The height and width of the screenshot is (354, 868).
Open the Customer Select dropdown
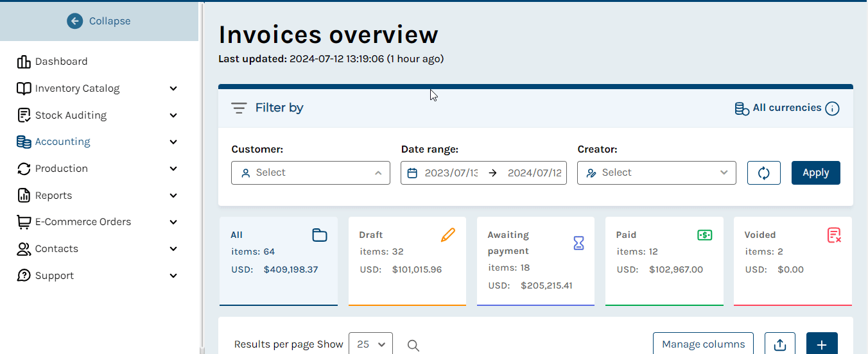pos(311,173)
